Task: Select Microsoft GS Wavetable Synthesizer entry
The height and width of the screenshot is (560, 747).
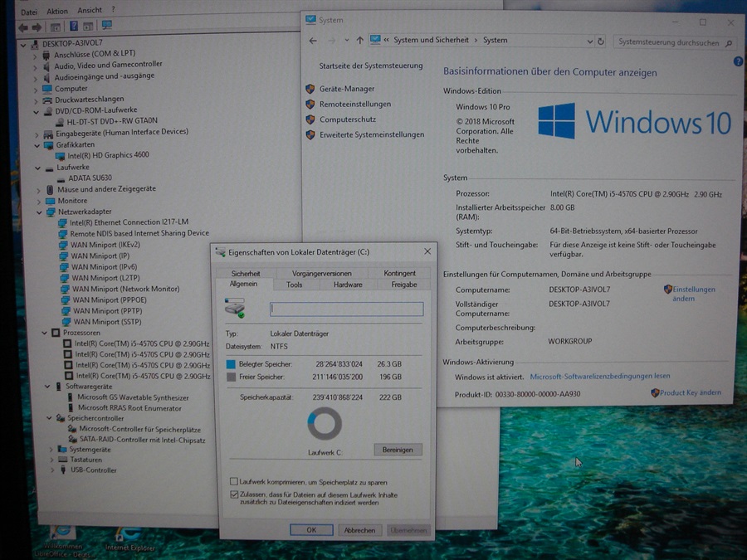Action: [x=134, y=397]
